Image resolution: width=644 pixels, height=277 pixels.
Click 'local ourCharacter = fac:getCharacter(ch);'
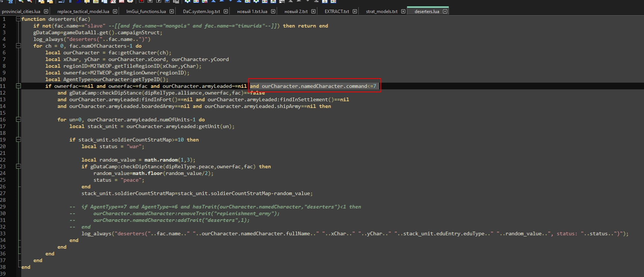pos(108,52)
